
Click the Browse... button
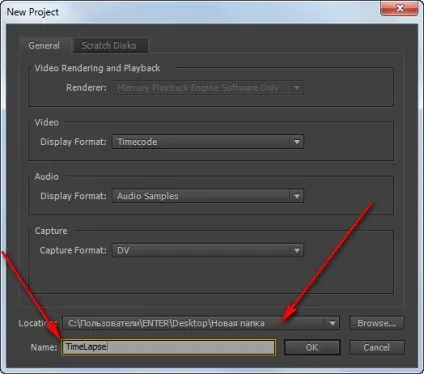pos(377,323)
